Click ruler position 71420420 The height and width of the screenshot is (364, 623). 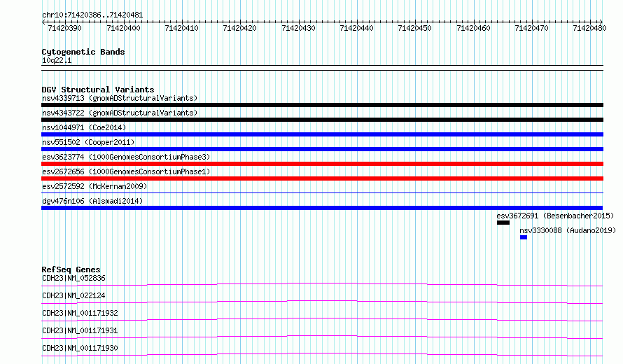click(x=239, y=28)
